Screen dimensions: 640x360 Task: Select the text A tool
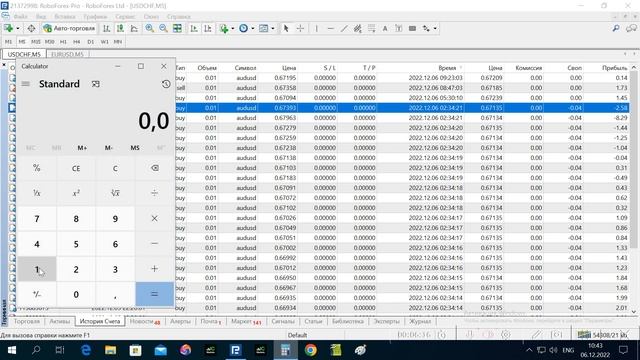[x=385, y=28]
